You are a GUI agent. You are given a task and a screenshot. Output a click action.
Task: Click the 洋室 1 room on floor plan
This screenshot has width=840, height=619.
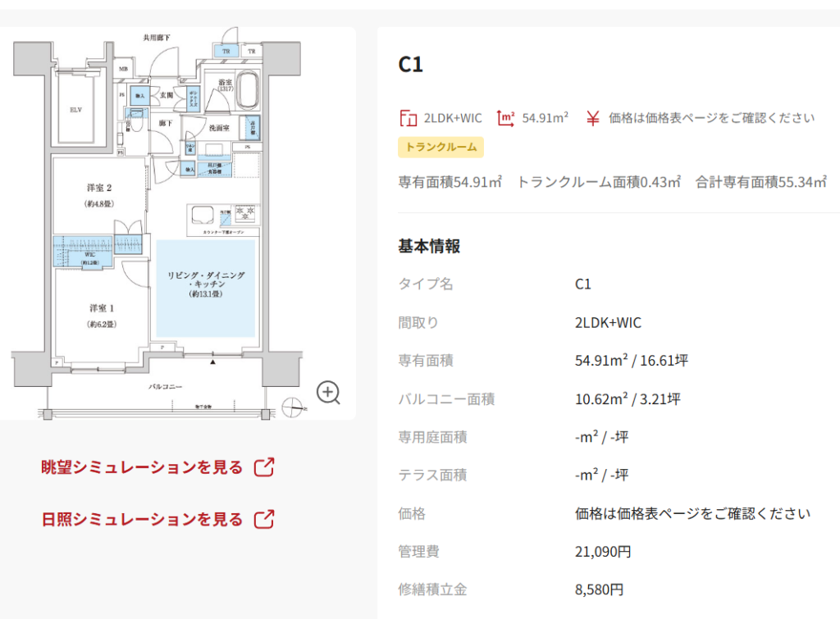tap(102, 316)
